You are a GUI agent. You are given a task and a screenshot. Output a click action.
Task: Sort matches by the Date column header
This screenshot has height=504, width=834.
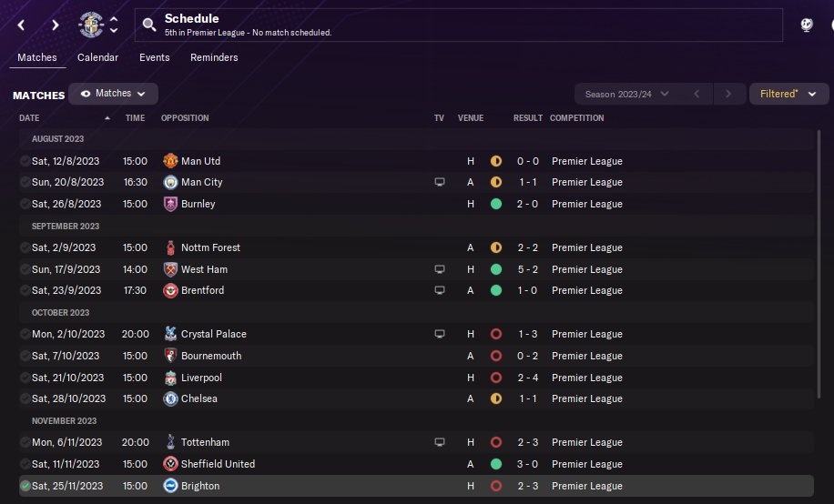[29, 118]
